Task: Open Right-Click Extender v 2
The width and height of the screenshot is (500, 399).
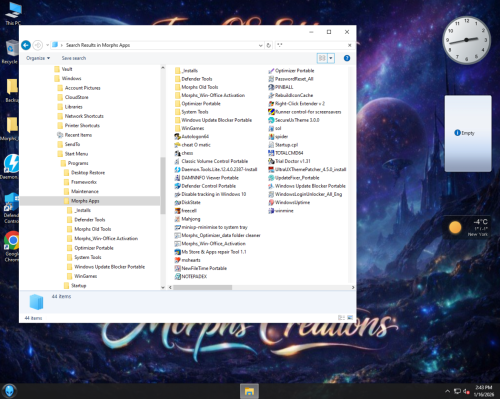Action: (297, 104)
